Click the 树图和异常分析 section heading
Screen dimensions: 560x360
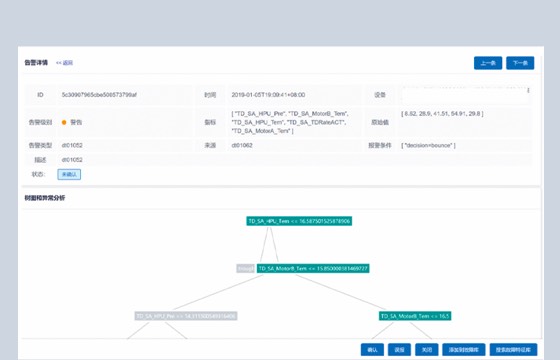coord(45,198)
